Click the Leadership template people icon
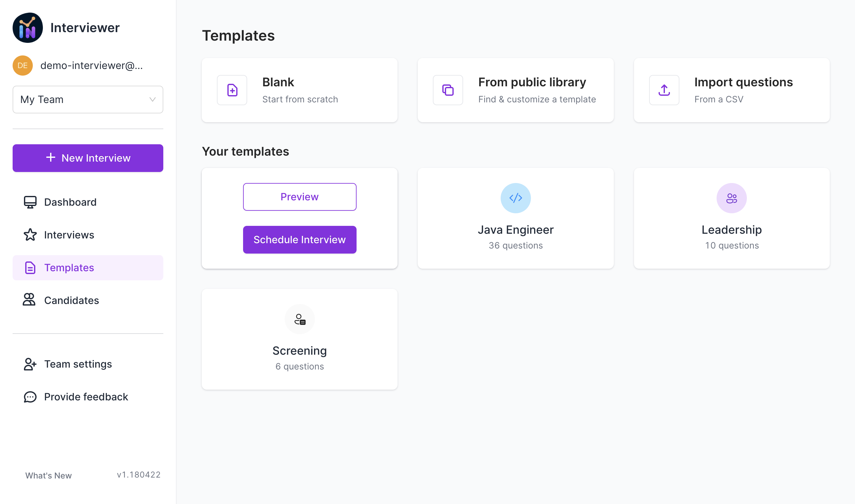This screenshot has height=504, width=855. pos(731,198)
